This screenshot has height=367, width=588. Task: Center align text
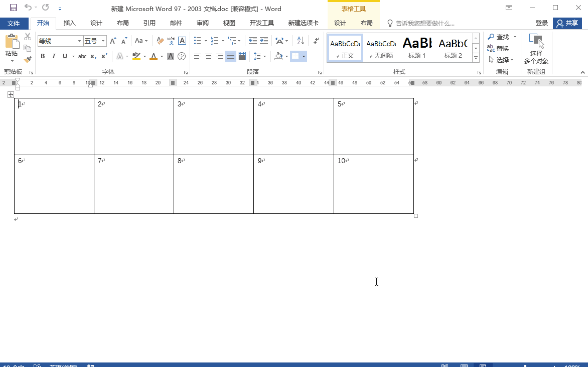tap(209, 56)
